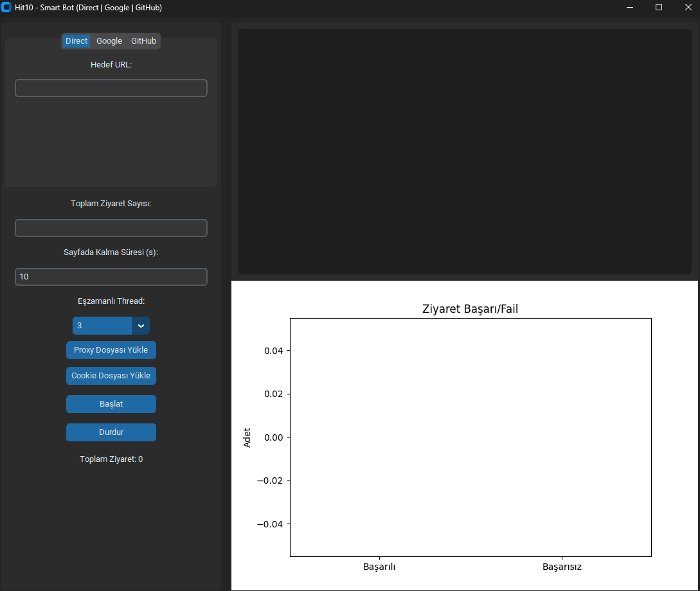Click the Başarılı axis label on chart
700x591 pixels.
pos(379,567)
